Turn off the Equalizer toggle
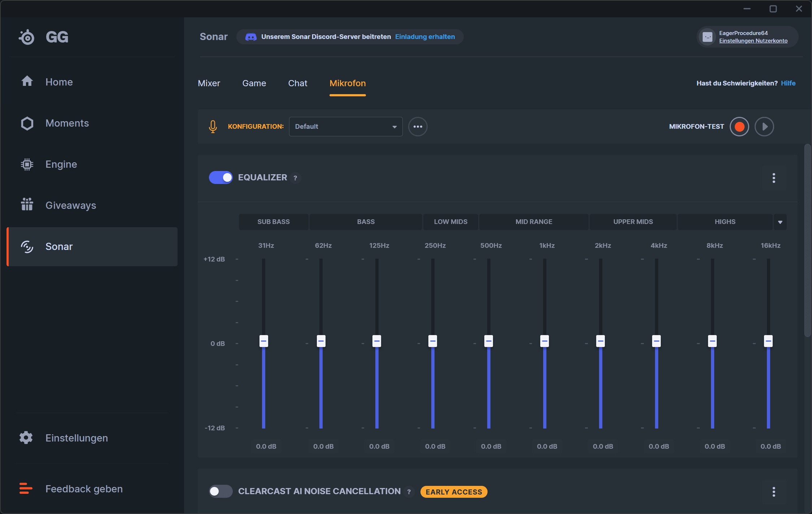 [221, 177]
